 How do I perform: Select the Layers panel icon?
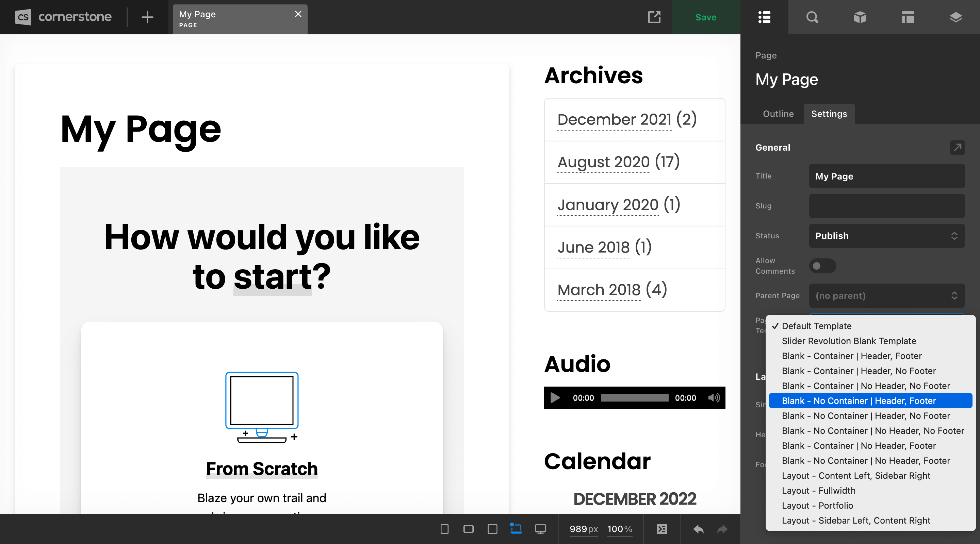[955, 17]
